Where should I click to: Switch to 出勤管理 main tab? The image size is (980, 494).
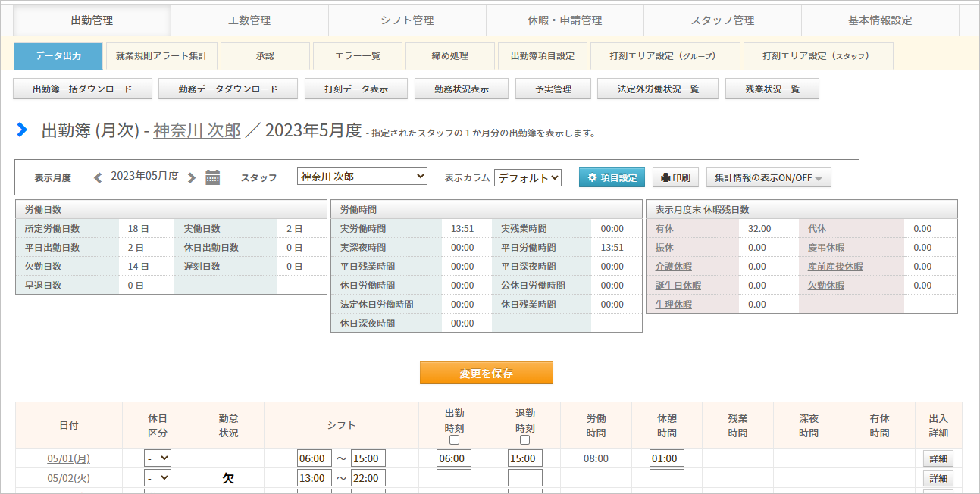coord(92,20)
